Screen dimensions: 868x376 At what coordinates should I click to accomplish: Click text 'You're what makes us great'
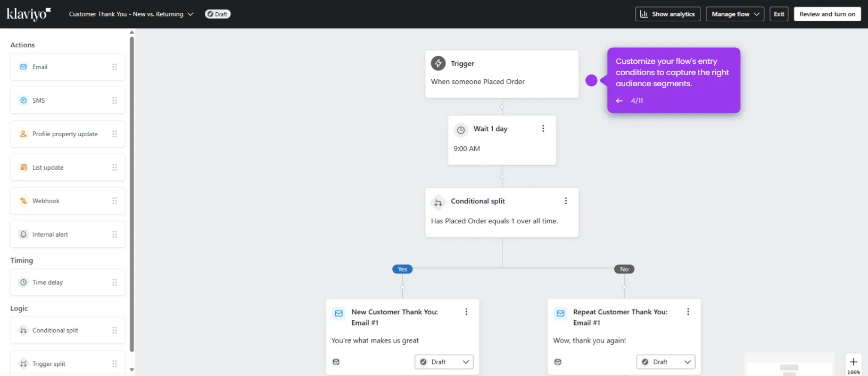[375, 341]
